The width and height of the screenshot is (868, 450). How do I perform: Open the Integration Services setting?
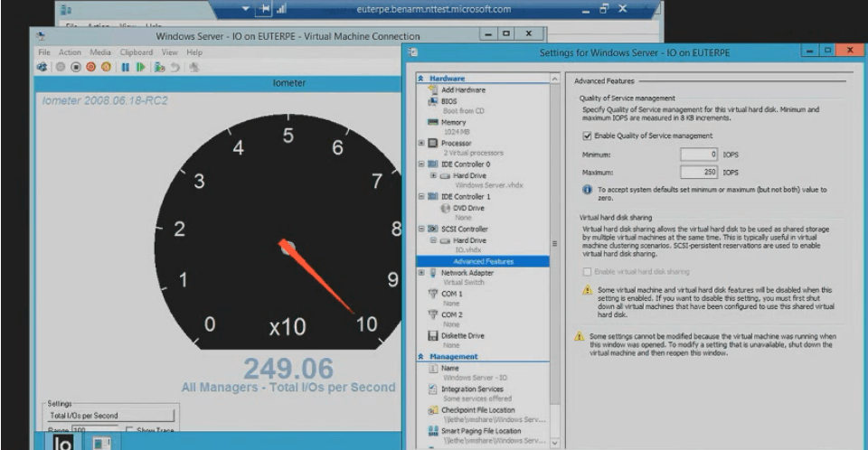472,389
